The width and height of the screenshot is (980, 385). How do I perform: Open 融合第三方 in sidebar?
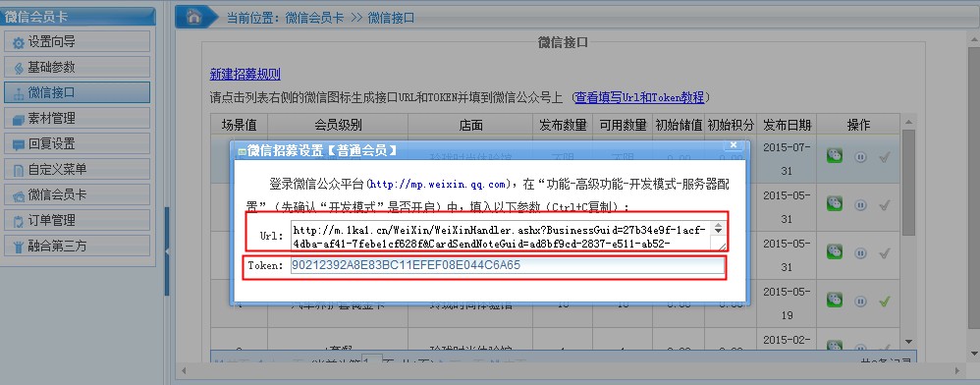[x=77, y=246]
